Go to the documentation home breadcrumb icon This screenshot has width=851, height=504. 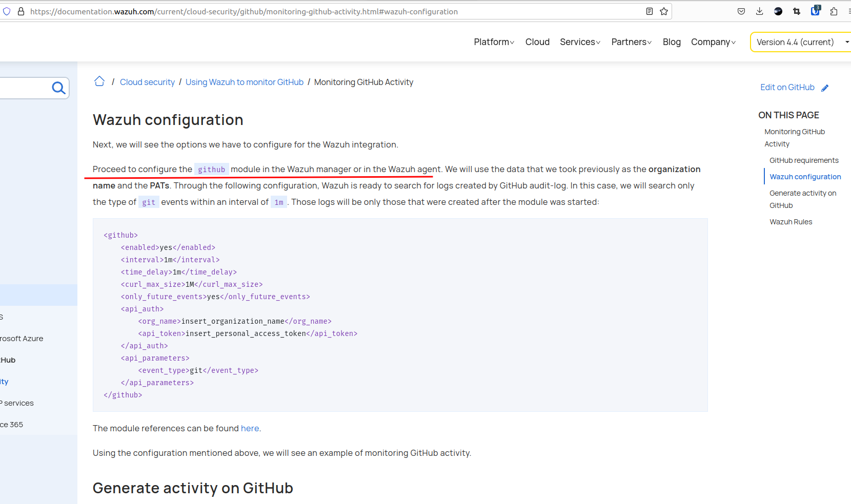99,81
